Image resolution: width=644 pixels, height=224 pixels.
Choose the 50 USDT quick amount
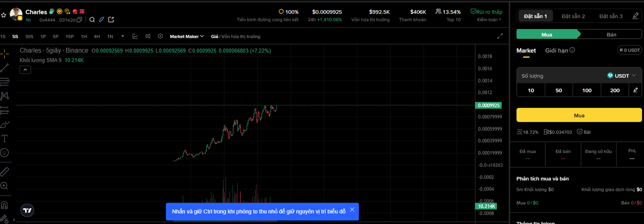pyautogui.click(x=559, y=90)
